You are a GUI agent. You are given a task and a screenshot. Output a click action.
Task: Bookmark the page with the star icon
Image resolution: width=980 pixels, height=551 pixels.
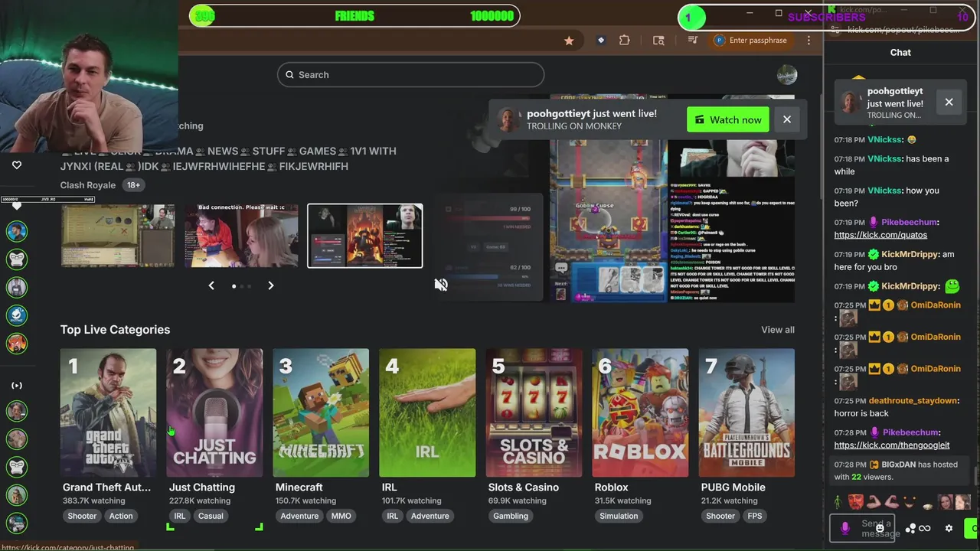[569, 41]
